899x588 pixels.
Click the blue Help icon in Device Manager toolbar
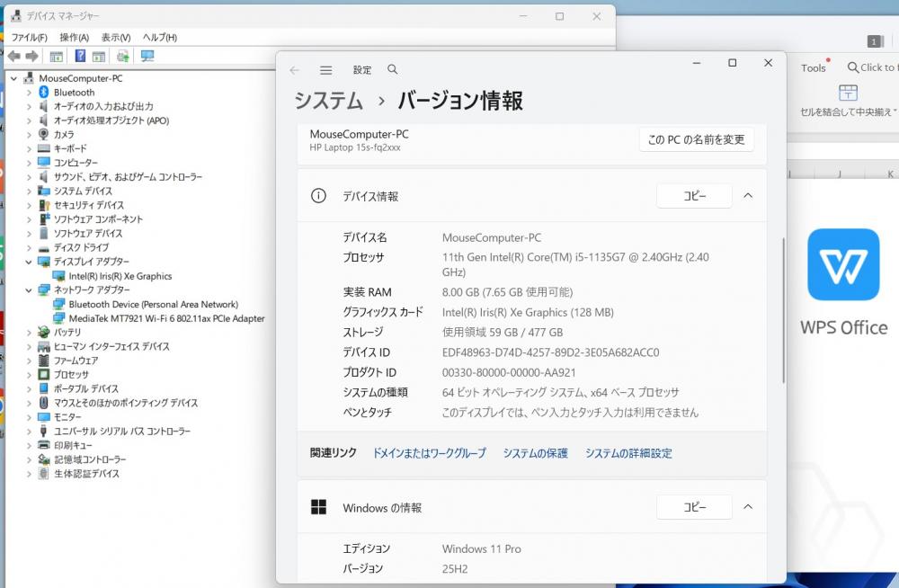pyautogui.click(x=80, y=56)
